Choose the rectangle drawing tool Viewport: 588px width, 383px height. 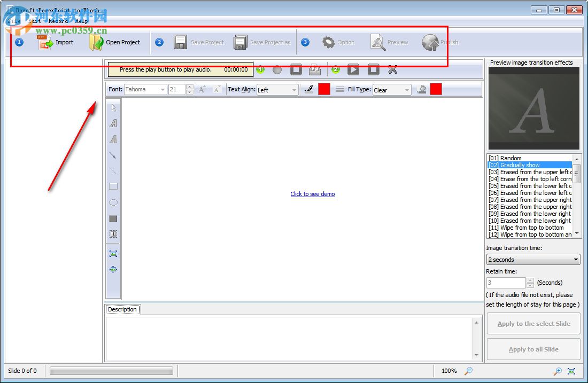click(x=113, y=186)
